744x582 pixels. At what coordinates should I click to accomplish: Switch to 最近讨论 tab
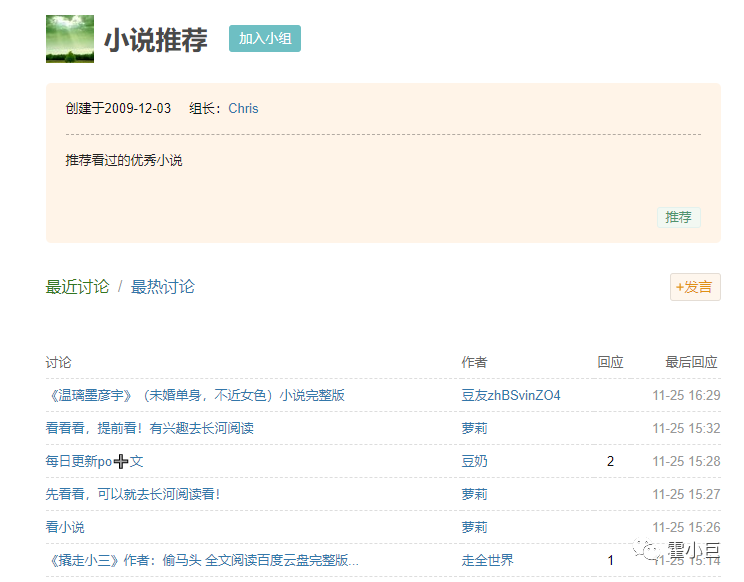click(77, 287)
